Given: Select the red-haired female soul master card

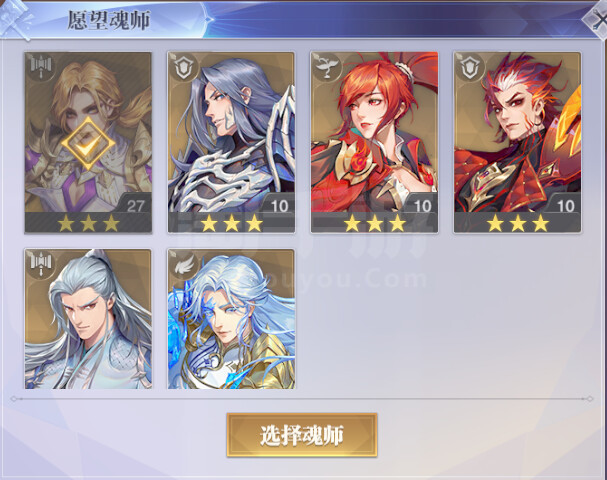Looking at the screenshot, I should [374, 142].
